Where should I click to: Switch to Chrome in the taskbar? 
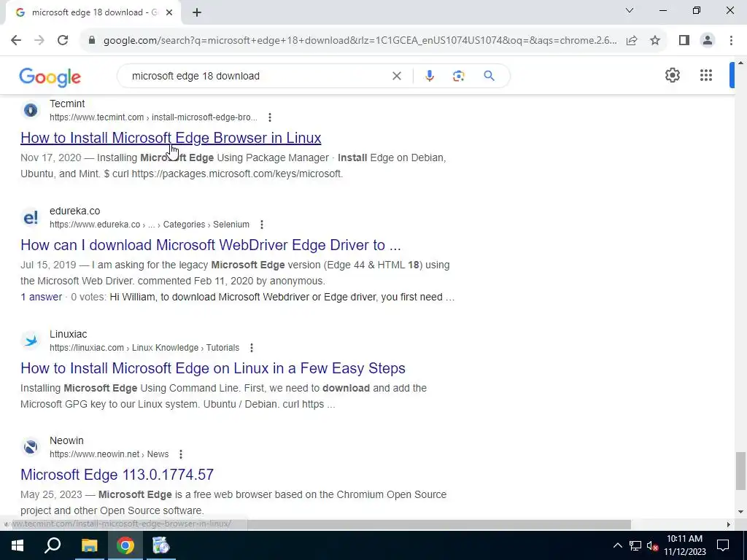125,545
